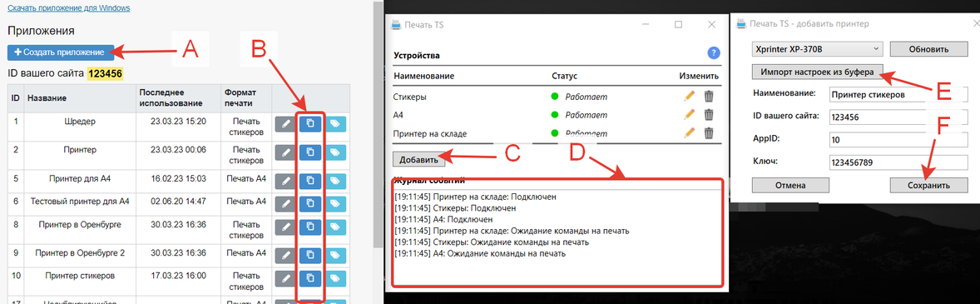
Task: Delete Принтер на складе device
Action: 709,132
